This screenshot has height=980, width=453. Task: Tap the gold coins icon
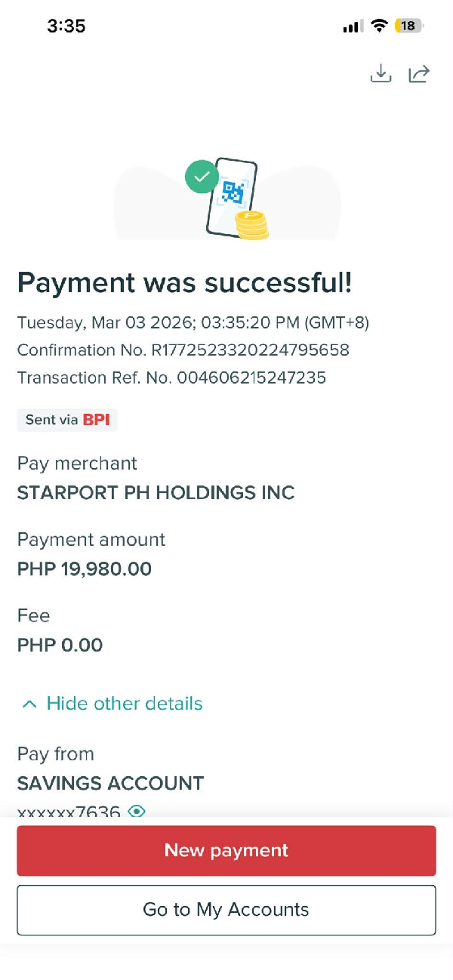251,225
